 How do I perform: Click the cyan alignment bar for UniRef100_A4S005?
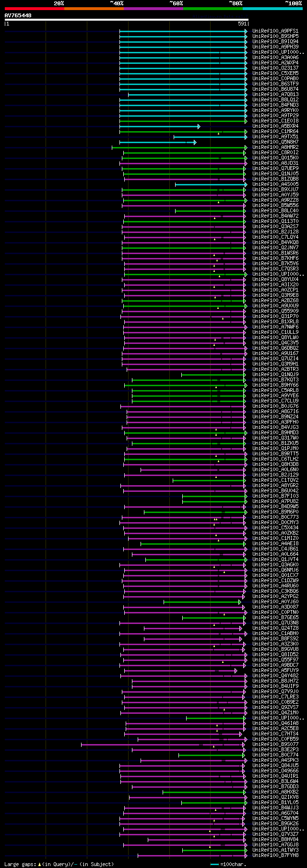tap(212, 184)
